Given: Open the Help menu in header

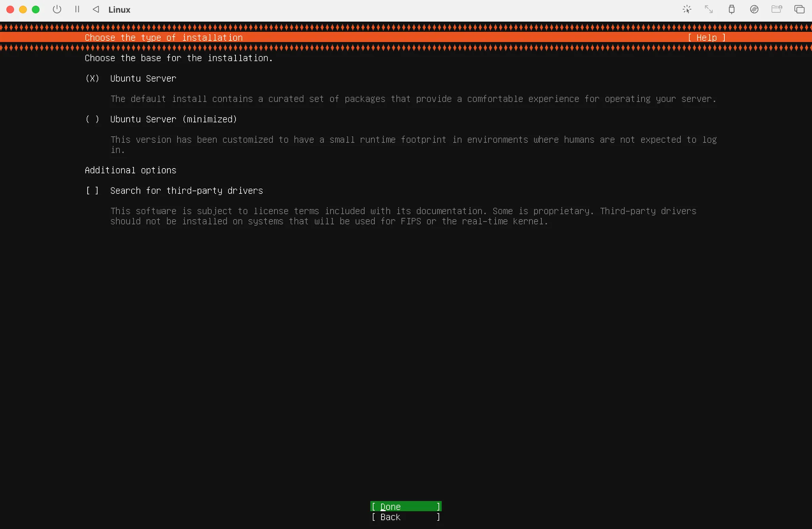Looking at the screenshot, I should (x=707, y=38).
